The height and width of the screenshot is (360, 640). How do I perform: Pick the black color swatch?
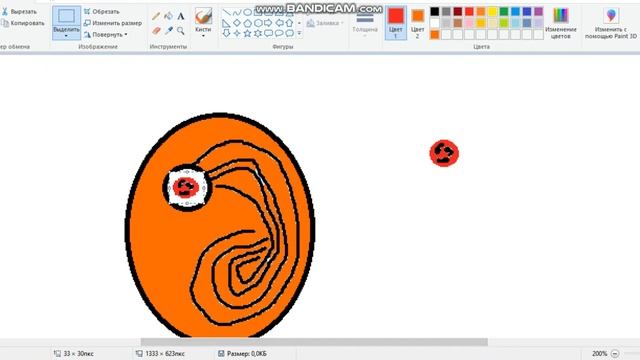tap(435, 11)
